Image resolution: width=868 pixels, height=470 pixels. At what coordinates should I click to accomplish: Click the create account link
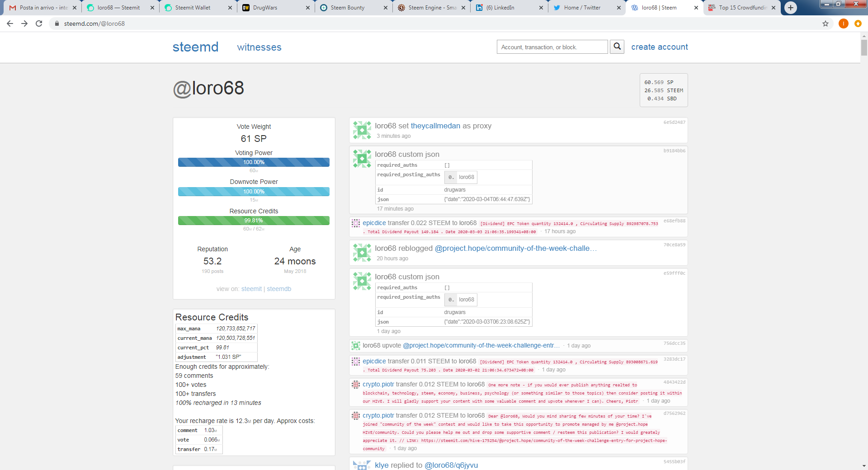(660, 47)
